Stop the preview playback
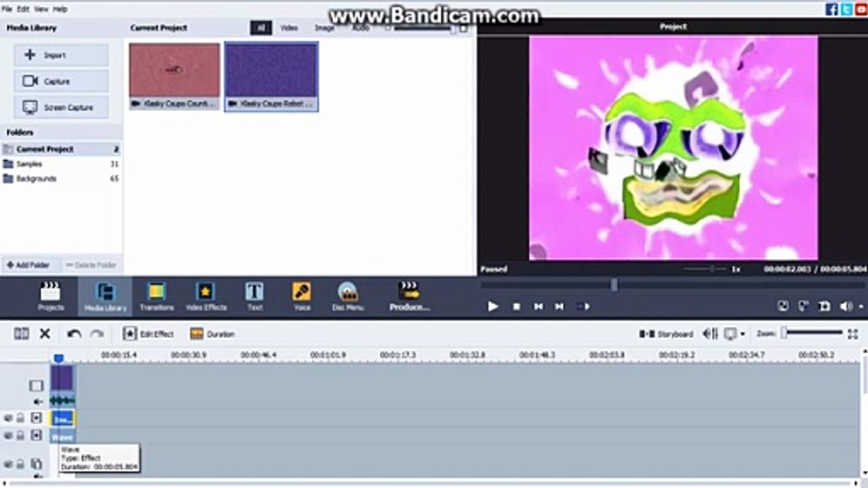 point(516,306)
